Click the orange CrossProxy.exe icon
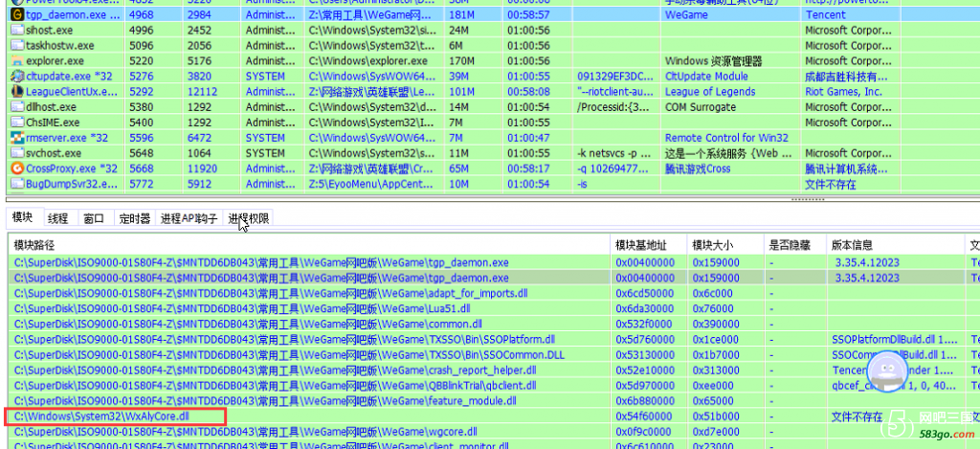 17,168
